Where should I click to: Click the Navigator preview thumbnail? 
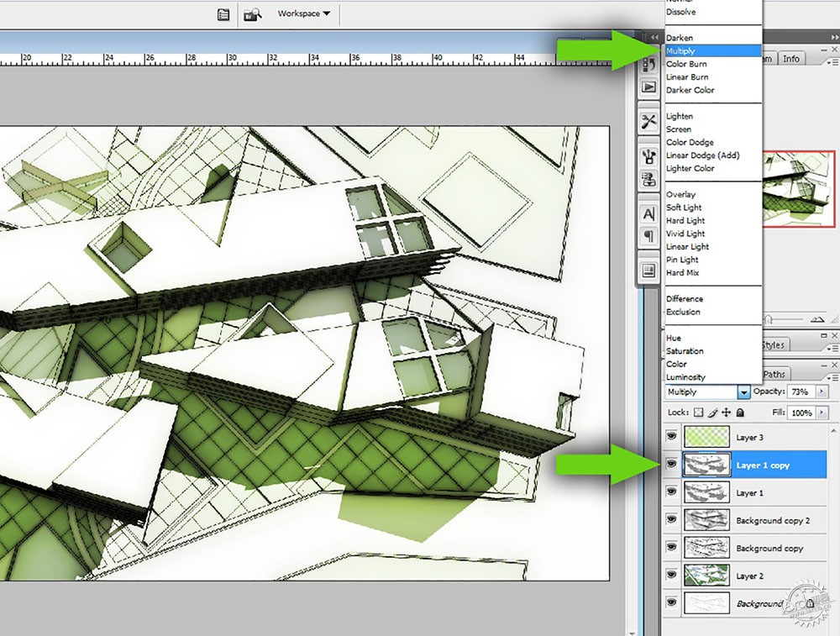(798, 189)
